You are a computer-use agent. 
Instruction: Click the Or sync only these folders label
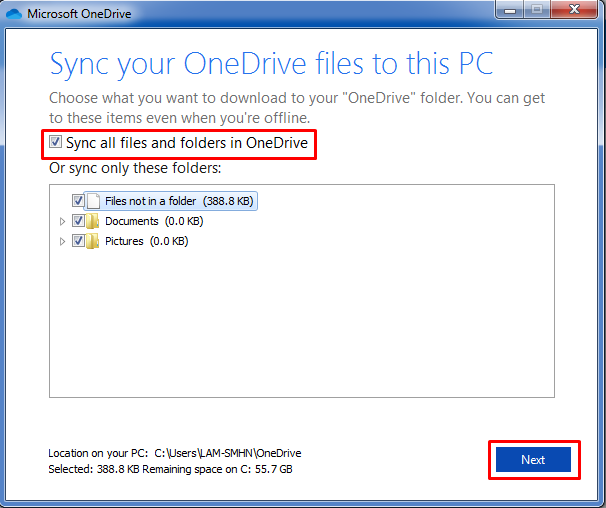point(135,168)
